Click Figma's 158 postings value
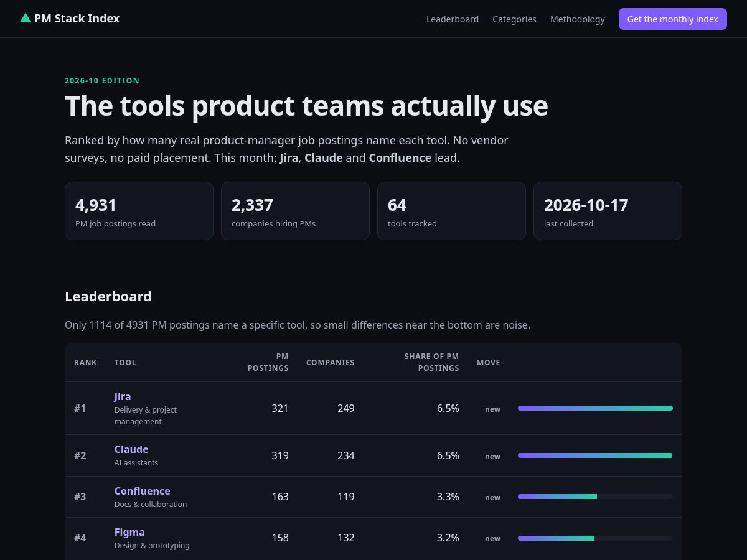Image resolution: width=747 pixels, height=560 pixels. pyautogui.click(x=280, y=538)
